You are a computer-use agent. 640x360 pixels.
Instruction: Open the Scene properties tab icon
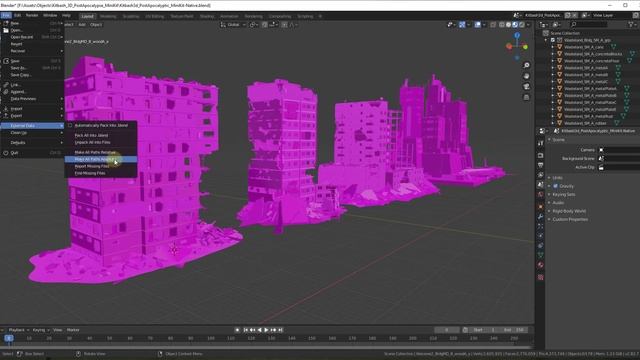[x=540, y=185]
